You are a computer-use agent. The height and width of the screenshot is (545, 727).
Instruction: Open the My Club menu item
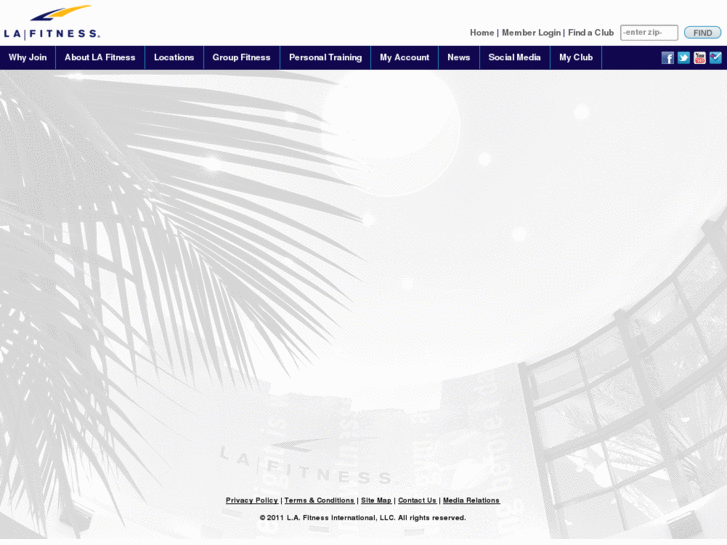pos(576,58)
